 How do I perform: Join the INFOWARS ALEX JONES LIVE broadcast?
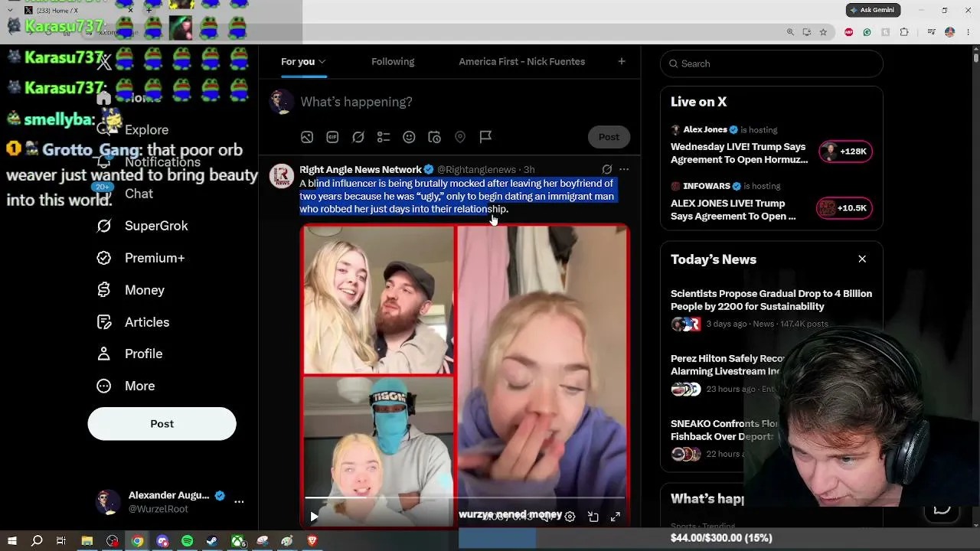pyautogui.click(x=733, y=210)
